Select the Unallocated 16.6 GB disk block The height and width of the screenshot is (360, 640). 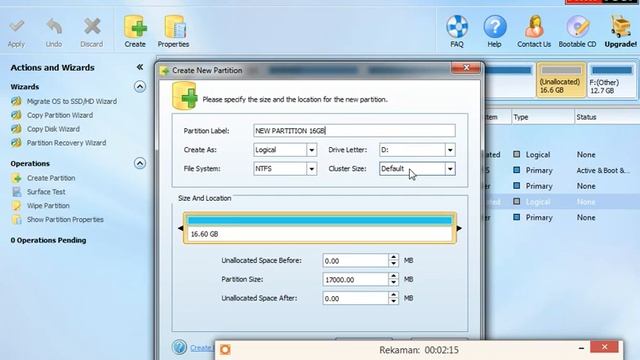point(560,80)
